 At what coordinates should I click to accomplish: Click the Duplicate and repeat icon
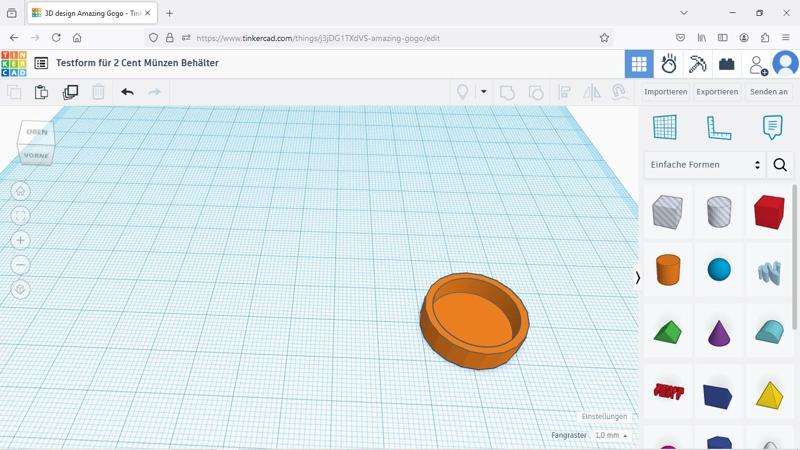[70, 92]
